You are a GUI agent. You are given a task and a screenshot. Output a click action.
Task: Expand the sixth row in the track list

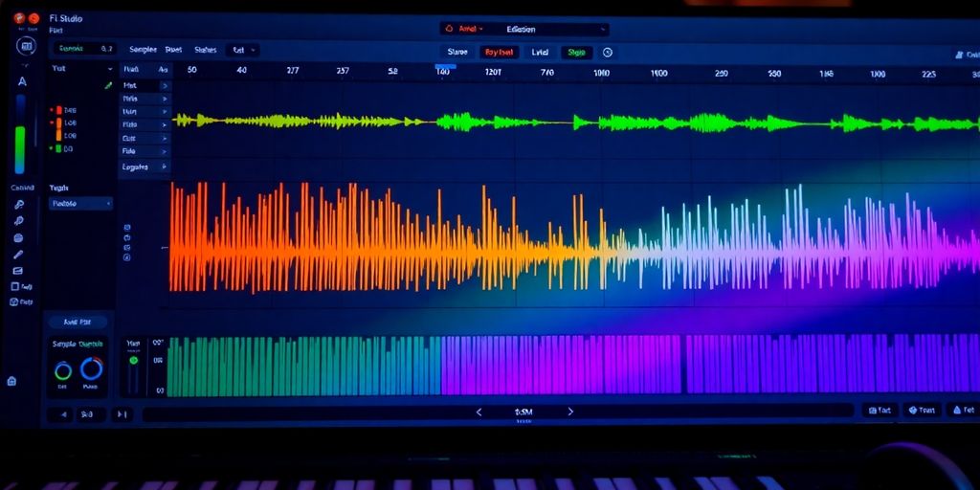tap(165, 151)
